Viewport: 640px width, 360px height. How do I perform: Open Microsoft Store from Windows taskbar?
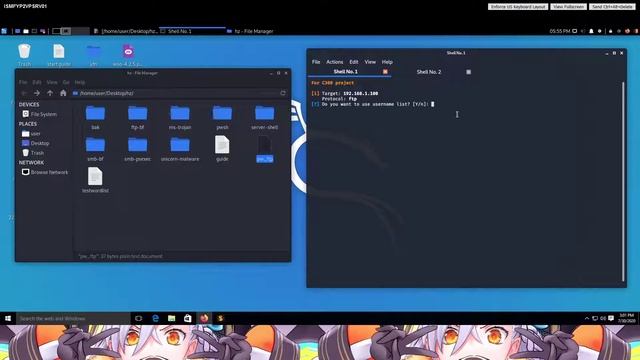click(187, 318)
